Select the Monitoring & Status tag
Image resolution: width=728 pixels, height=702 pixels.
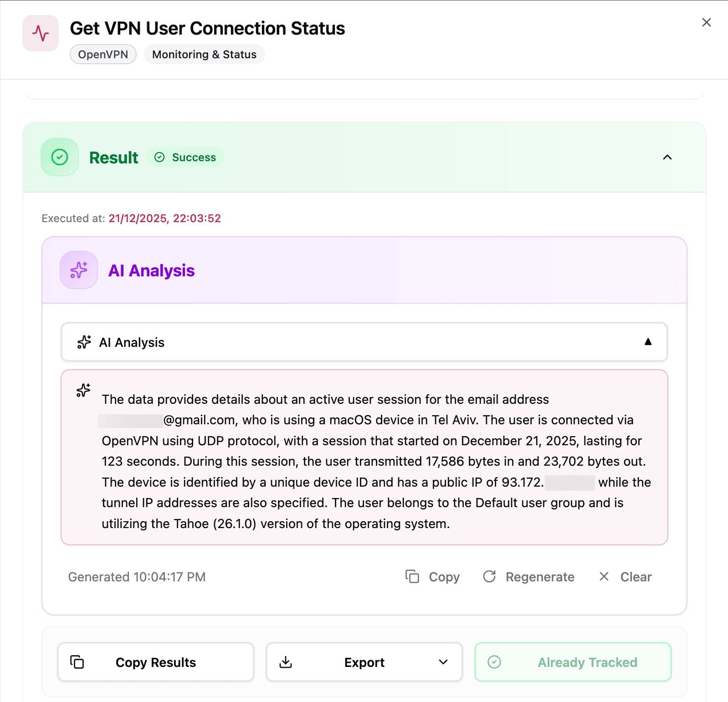click(x=204, y=54)
